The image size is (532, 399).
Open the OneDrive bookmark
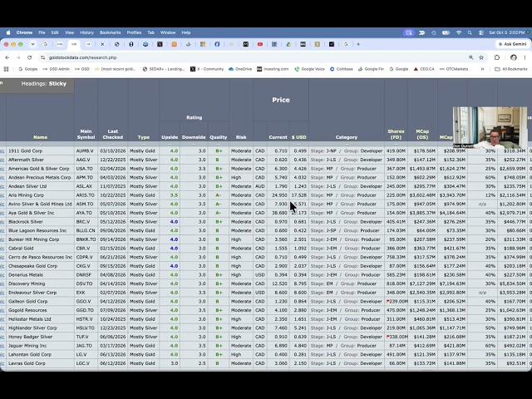point(240,69)
